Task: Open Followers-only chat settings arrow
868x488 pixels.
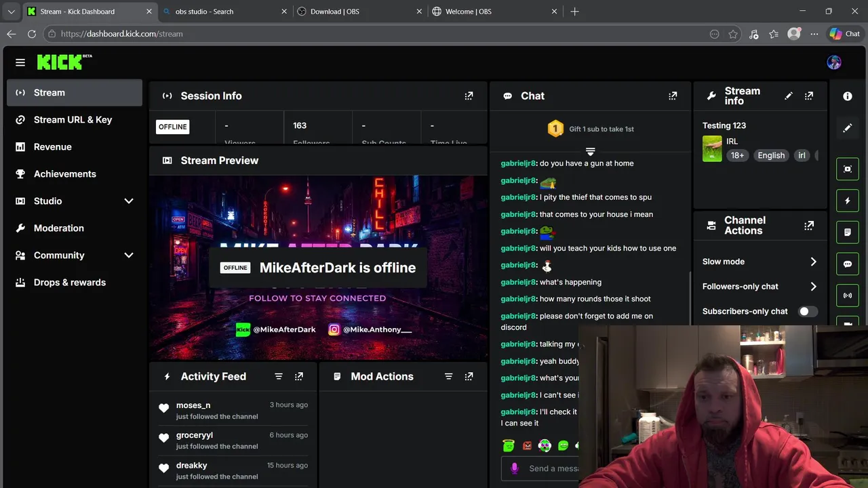Action: (813, 287)
